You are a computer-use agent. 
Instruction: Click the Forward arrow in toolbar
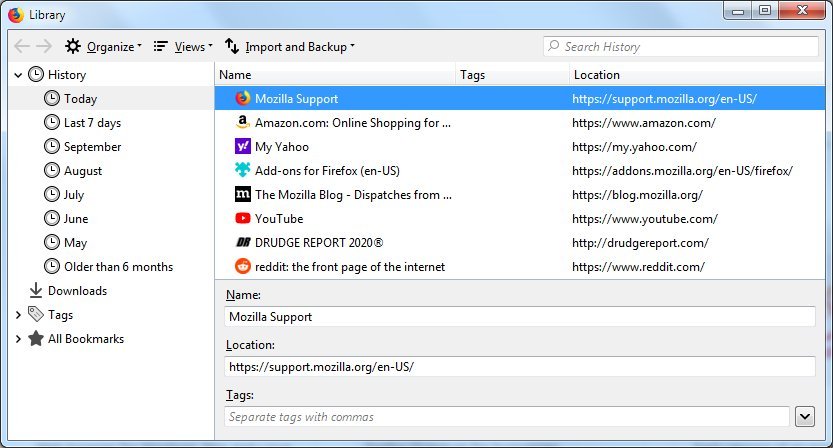[44, 46]
